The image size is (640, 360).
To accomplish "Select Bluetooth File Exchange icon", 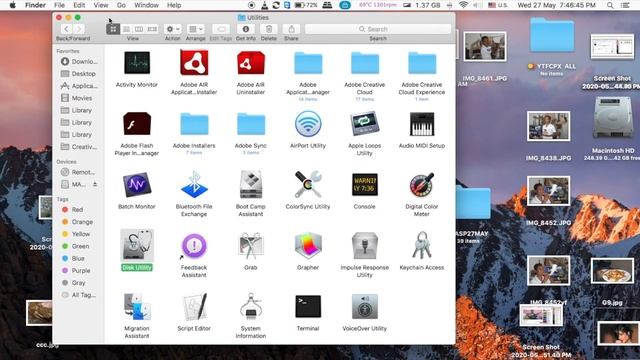I will pyautogui.click(x=194, y=184).
